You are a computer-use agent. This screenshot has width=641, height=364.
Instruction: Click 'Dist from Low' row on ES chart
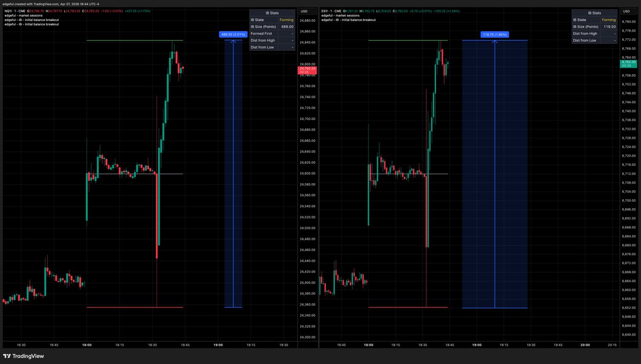tap(594, 40)
